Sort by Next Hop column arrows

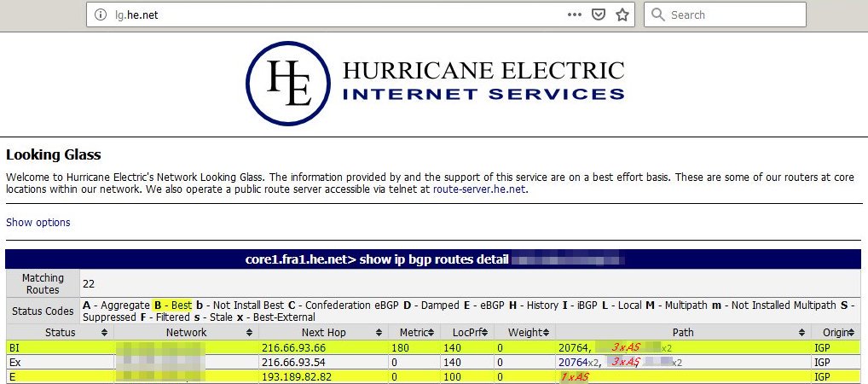[x=379, y=333]
